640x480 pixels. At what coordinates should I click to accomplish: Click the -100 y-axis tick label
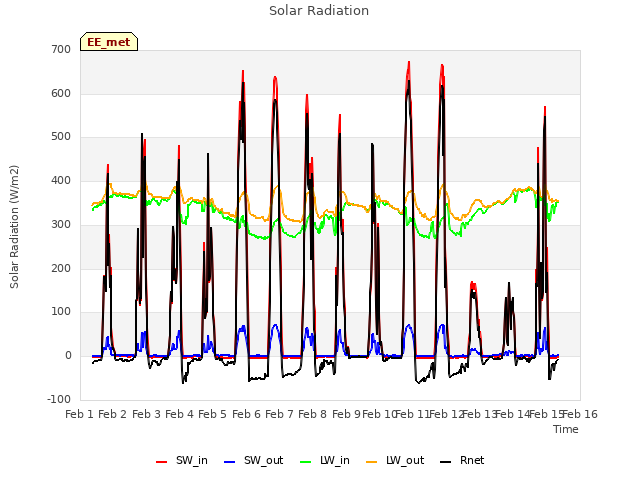[x=59, y=399]
